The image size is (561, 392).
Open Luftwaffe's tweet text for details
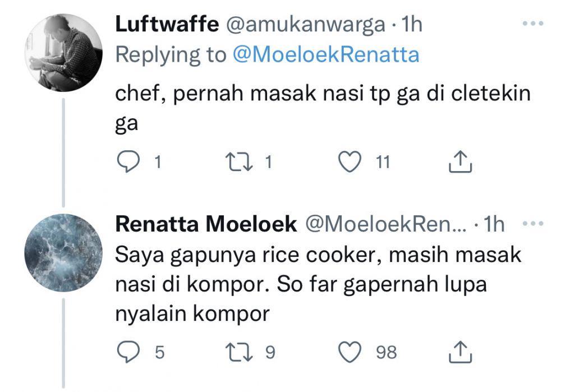[323, 108]
